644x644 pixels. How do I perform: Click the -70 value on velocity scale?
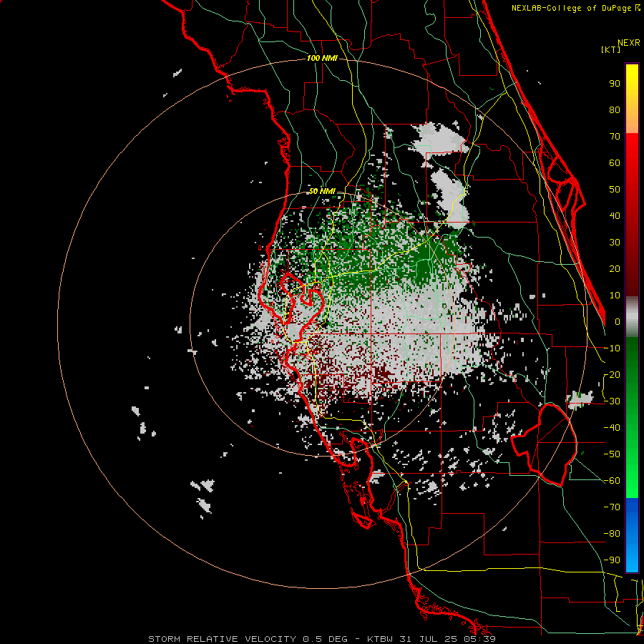tap(612, 507)
